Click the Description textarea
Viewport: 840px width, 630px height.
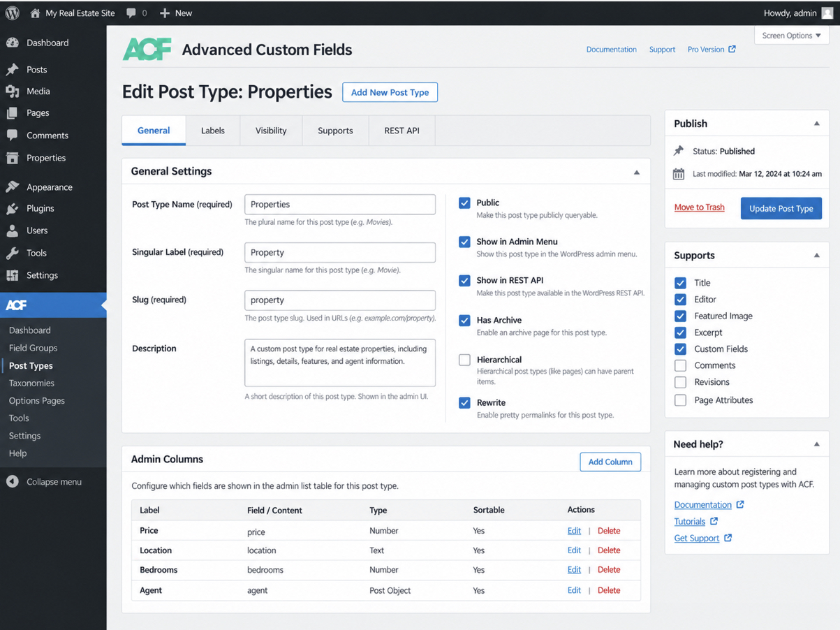click(340, 362)
